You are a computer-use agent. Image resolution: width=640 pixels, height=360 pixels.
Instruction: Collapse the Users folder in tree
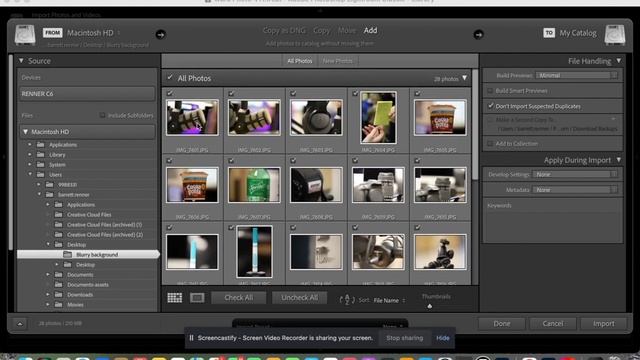30,174
